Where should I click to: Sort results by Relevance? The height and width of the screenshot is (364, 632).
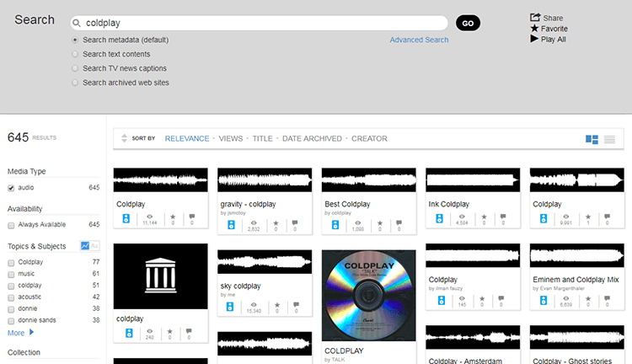pyautogui.click(x=187, y=139)
